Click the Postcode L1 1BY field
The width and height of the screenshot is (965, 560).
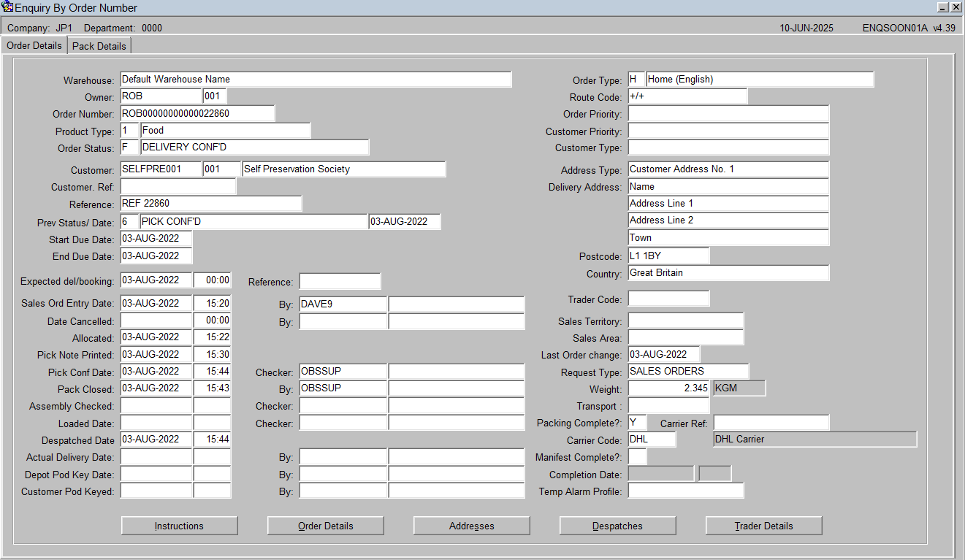click(x=668, y=256)
